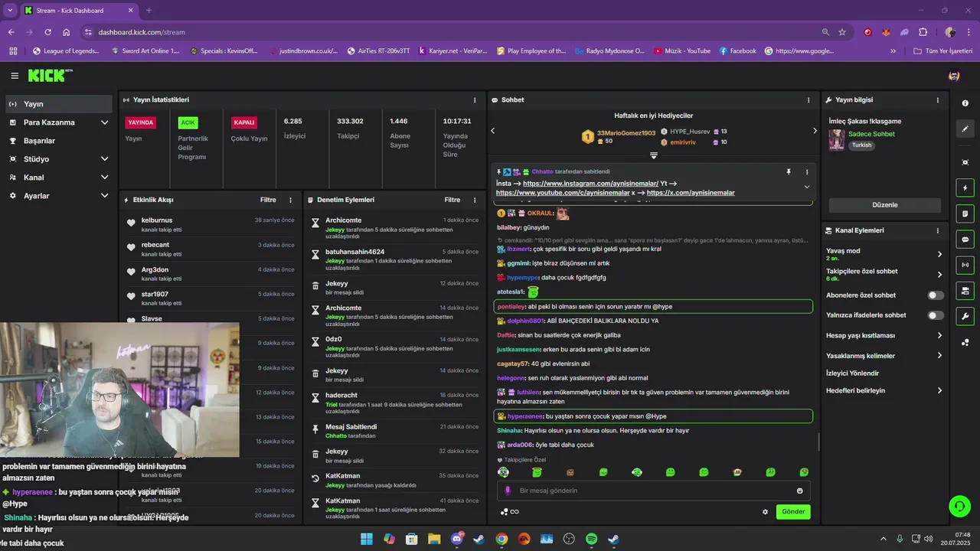Image resolution: width=980 pixels, height=551 pixels.
Task: Open Hedefleri belirleyin arrow
Action: 939,390
